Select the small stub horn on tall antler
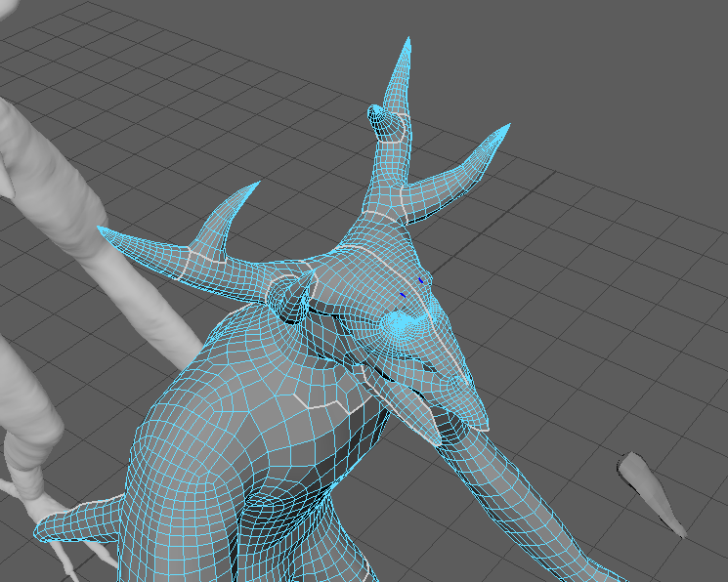The image size is (728, 582). click(382, 118)
